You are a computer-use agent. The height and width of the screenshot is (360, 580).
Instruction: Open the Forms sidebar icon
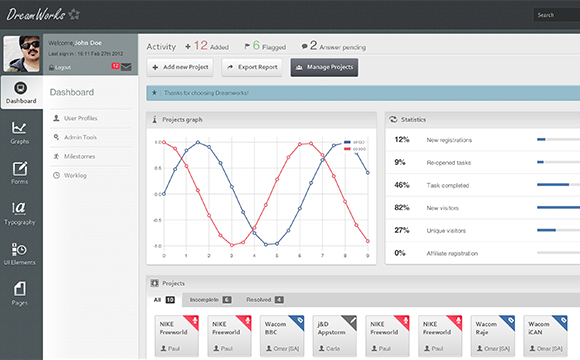point(20,173)
